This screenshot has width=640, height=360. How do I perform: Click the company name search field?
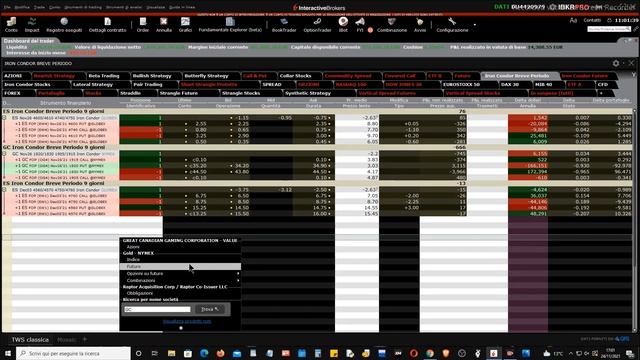pyautogui.click(x=157, y=309)
